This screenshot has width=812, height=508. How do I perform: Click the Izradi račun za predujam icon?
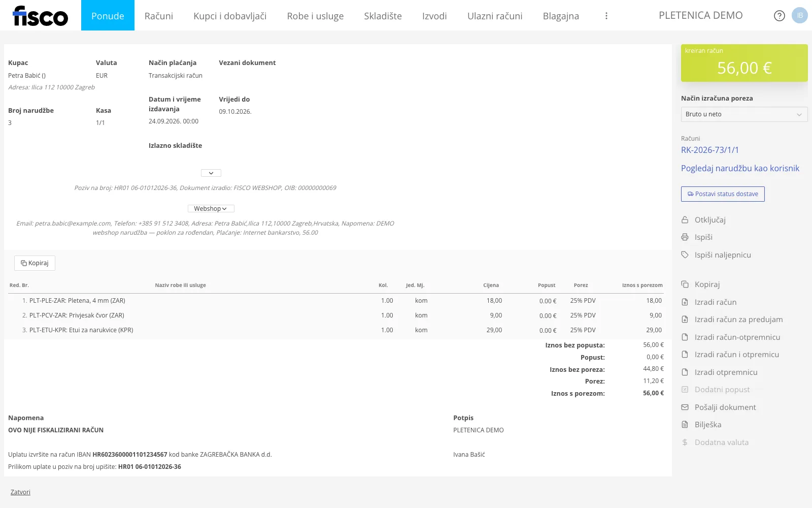click(685, 320)
